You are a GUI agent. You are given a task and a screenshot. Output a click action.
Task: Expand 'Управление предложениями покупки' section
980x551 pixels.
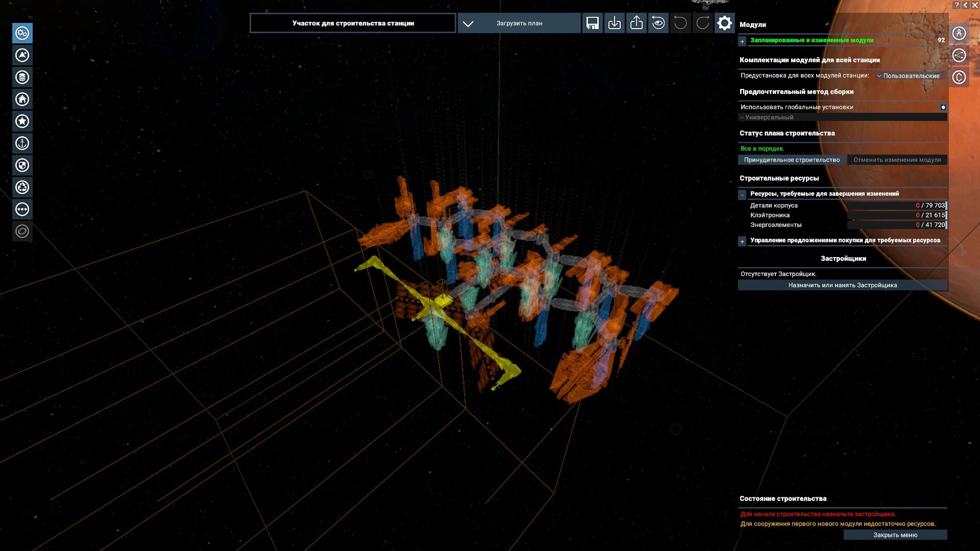(x=743, y=241)
